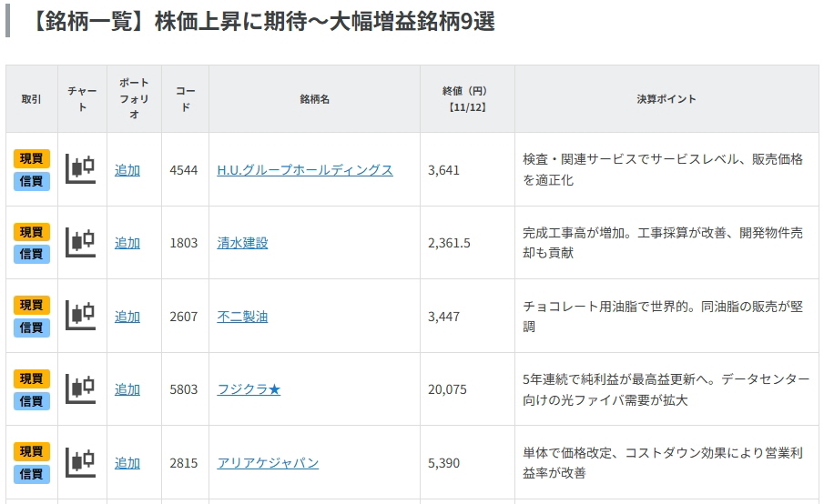Open フジクラ★ stock link
The image size is (824, 504).
click(x=249, y=389)
